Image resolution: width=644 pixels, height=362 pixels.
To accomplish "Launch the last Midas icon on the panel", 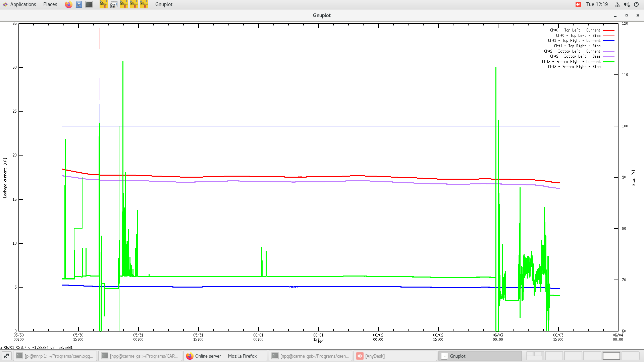I will tap(144, 4).
